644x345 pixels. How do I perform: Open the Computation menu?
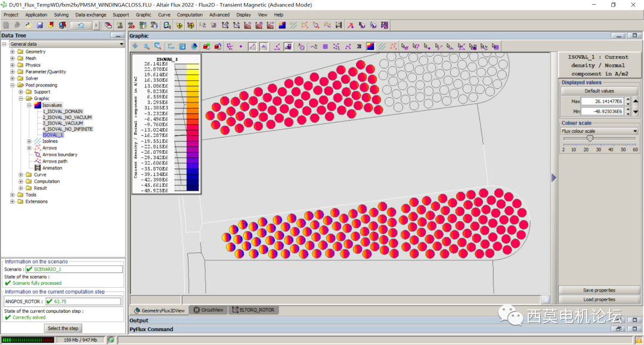190,14
